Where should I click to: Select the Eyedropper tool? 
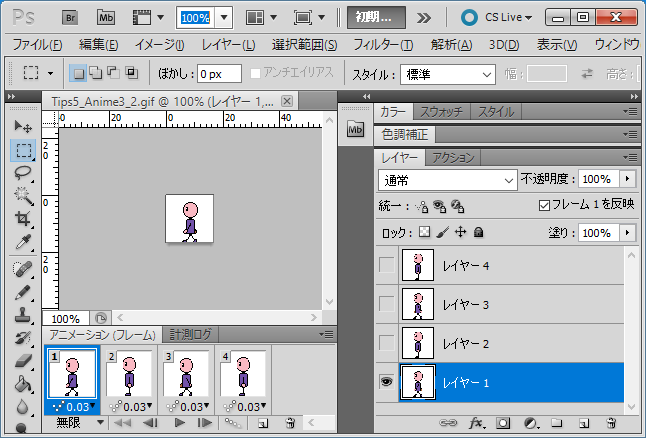(x=23, y=242)
